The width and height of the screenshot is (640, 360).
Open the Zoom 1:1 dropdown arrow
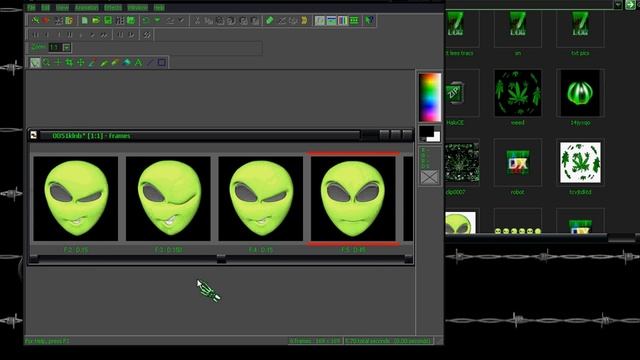[67, 48]
